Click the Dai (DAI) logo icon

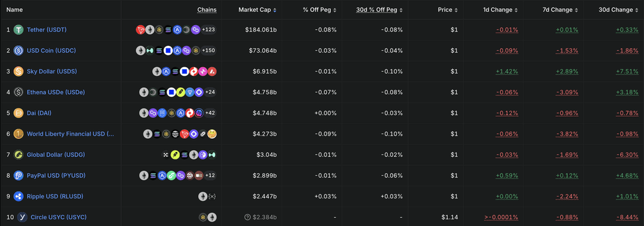(18, 113)
